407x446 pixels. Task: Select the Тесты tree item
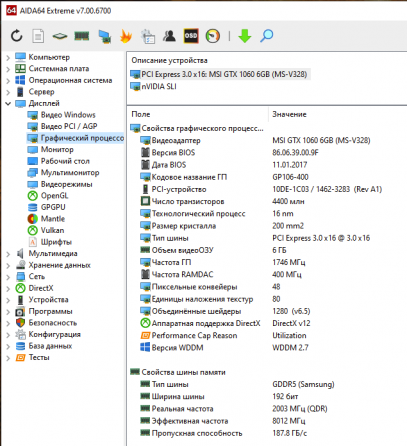[33, 358]
